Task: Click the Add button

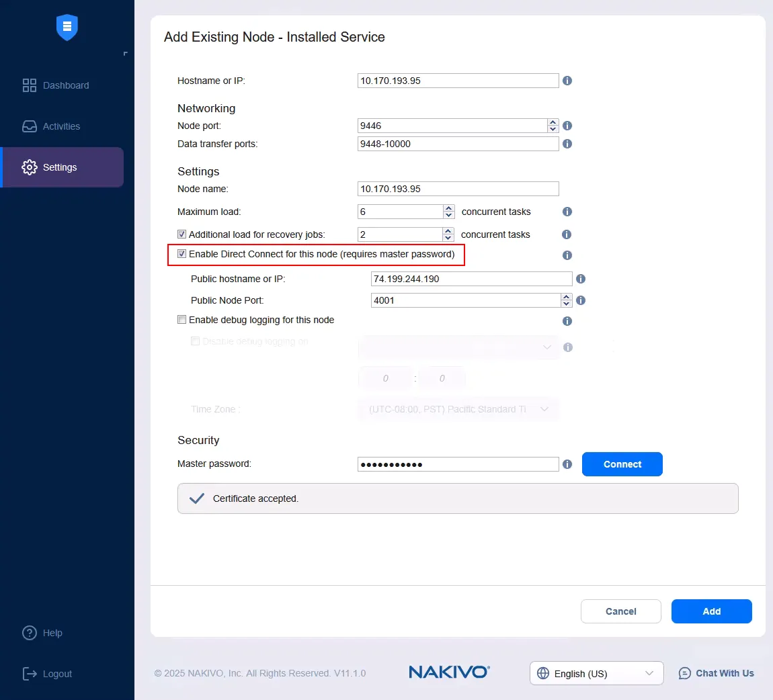Action: [x=711, y=611]
